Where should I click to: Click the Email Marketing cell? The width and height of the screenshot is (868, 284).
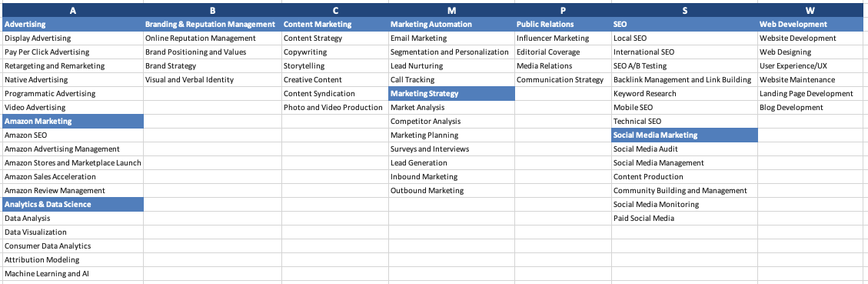click(x=451, y=38)
